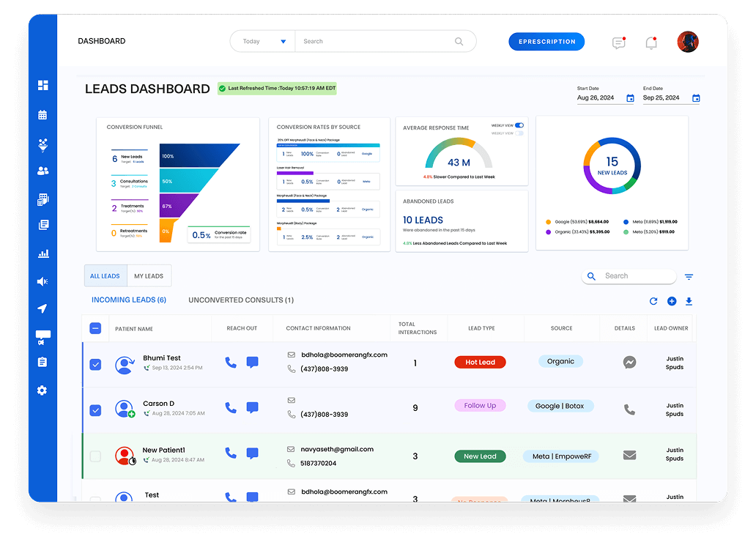Screen dimensions: 756x545
Task: Click the magnifier icon in top search bar
Action: click(459, 42)
